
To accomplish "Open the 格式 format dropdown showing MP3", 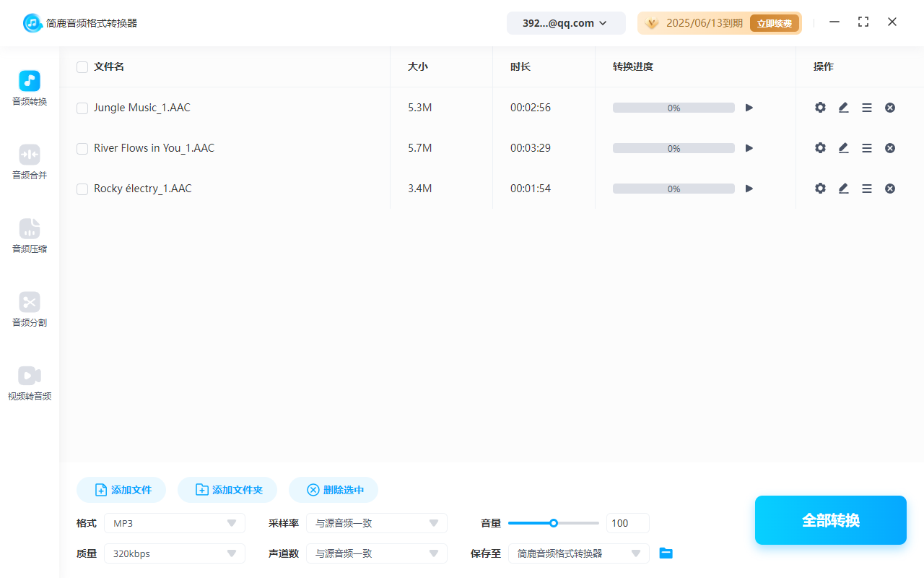I will (x=174, y=522).
